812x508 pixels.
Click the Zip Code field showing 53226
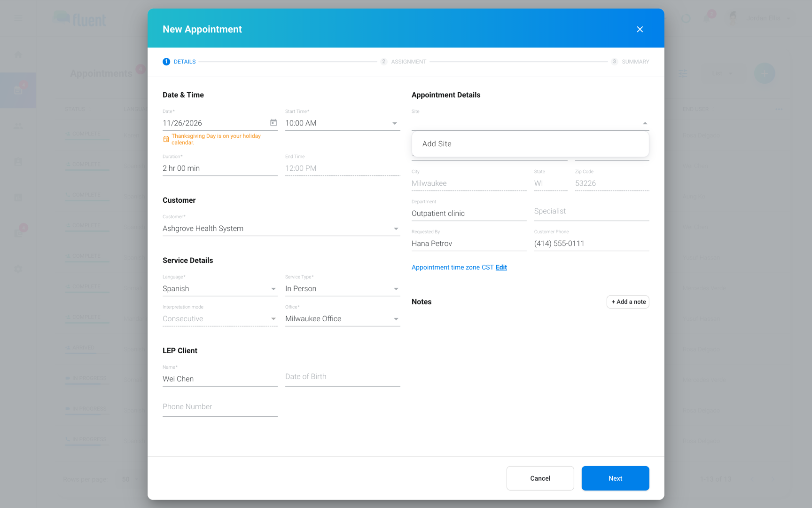(612, 183)
